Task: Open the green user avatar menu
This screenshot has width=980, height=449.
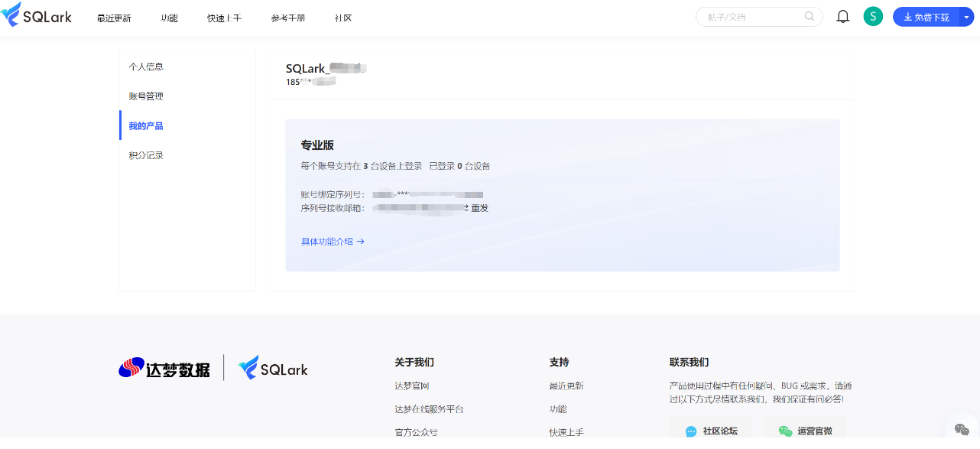Action: pyautogui.click(x=873, y=17)
